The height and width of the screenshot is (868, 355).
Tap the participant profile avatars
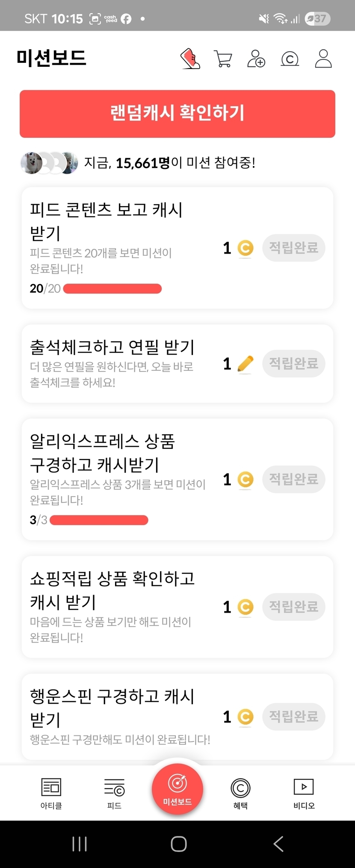coord(49,163)
